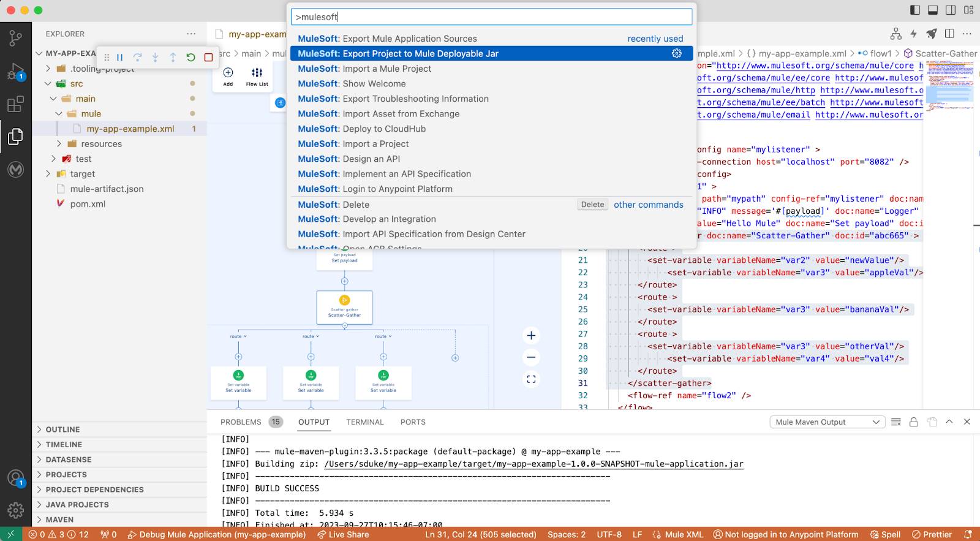Open the output in an editor
980x541 pixels.
click(x=932, y=422)
